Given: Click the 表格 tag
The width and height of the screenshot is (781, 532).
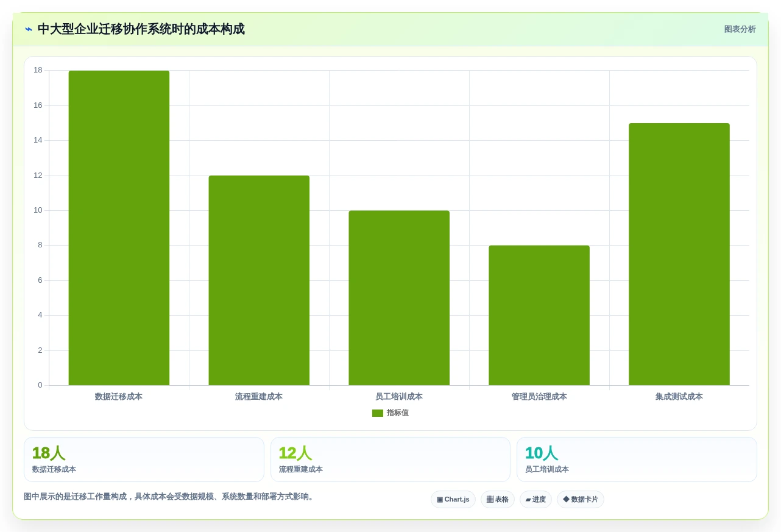Looking at the screenshot, I should (x=498, y=500).
